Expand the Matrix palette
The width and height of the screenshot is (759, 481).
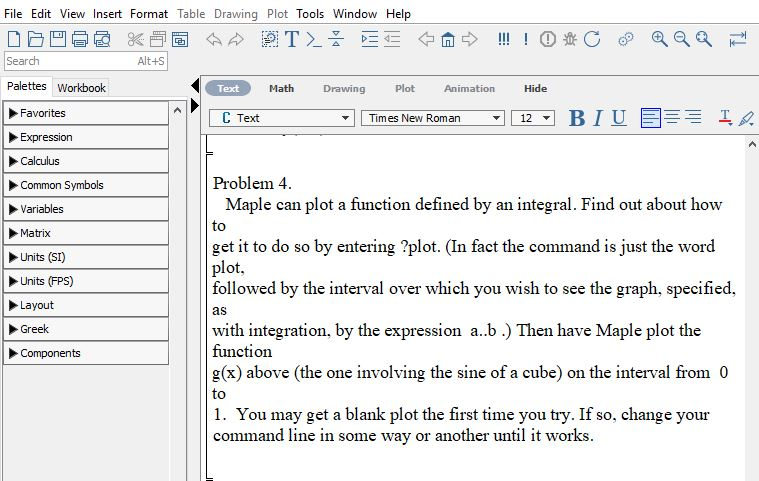coord(86,233)
